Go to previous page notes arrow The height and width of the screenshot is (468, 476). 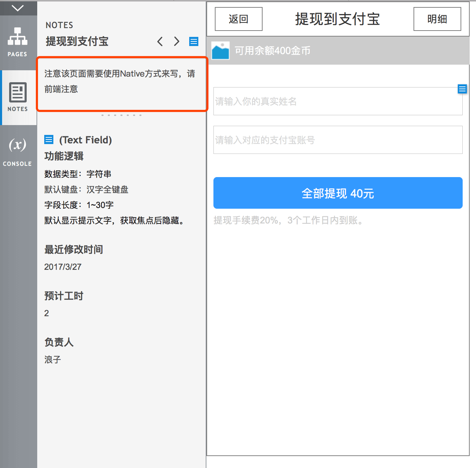click(160, 41)
